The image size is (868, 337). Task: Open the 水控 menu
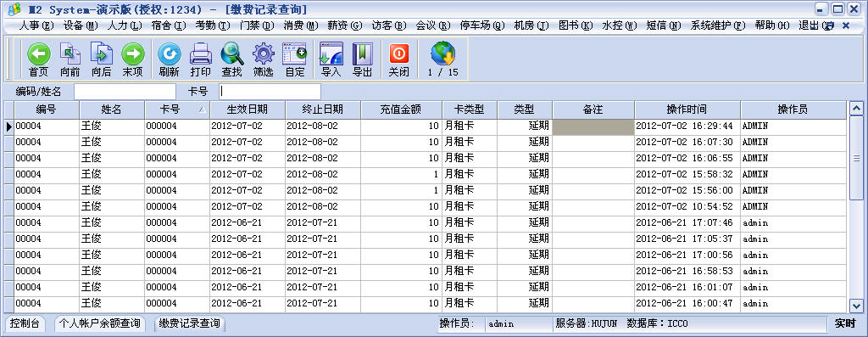[620, 26]
